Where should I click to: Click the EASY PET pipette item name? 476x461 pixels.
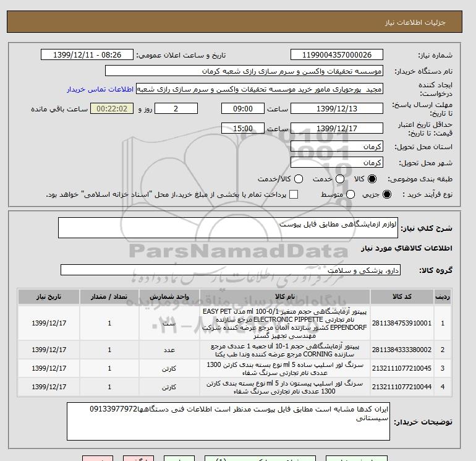(x=285, y=324)
